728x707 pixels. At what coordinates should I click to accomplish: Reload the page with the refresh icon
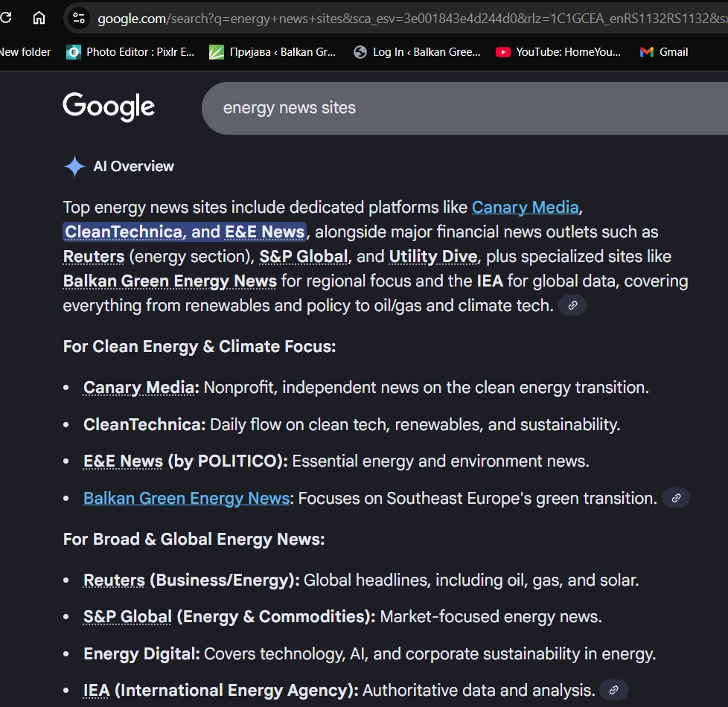[5, 18]
